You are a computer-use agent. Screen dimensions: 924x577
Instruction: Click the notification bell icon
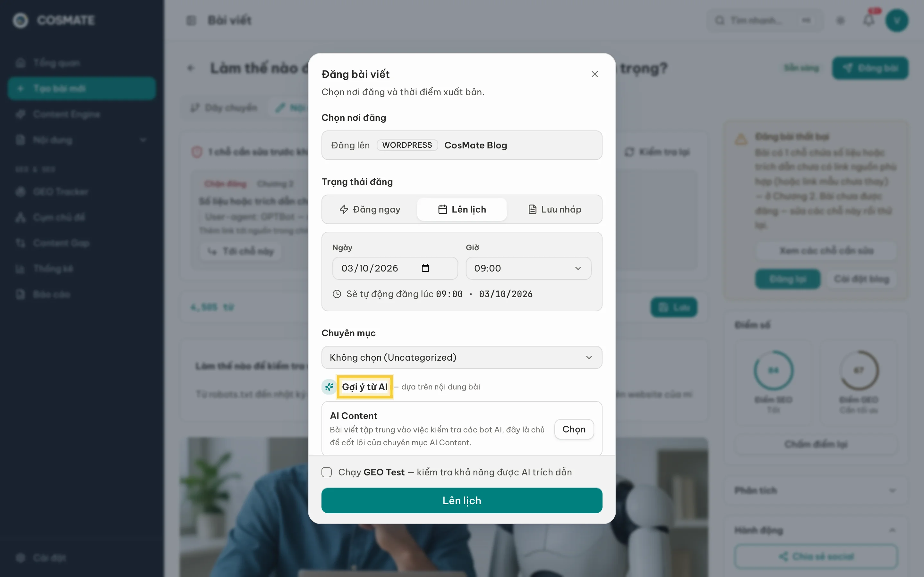868,20
